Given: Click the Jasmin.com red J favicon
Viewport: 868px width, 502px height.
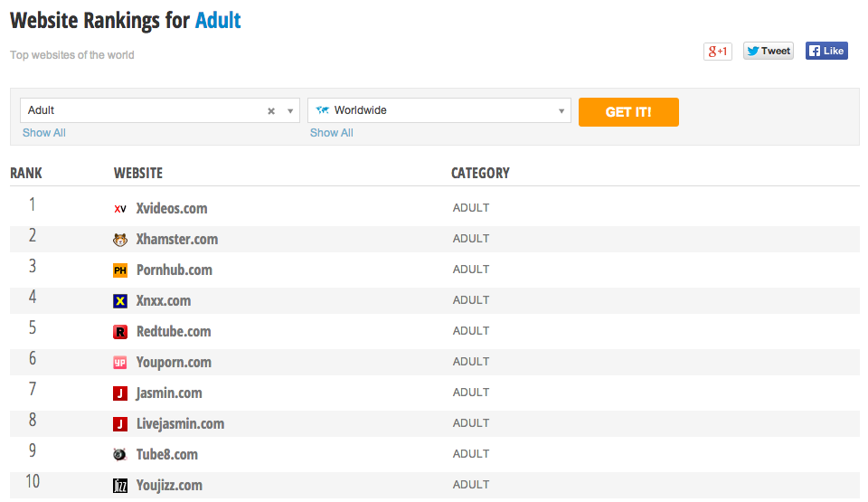Looking at the screenshot, I should (120, 393).
